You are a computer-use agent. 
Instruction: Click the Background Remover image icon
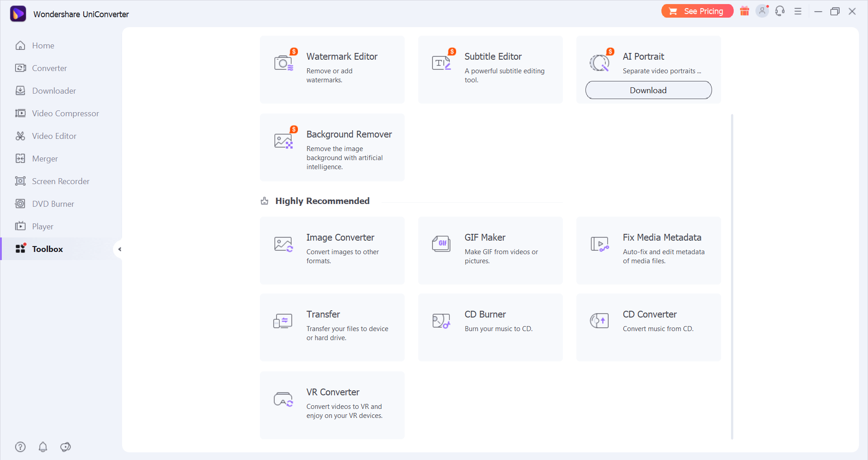[x=284, y=140]
